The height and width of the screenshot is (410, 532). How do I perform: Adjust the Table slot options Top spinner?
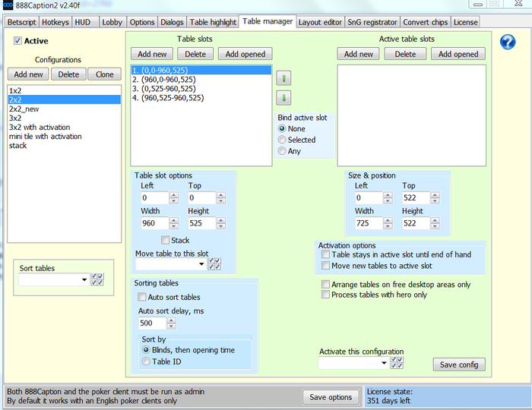[x=221, y=198]
